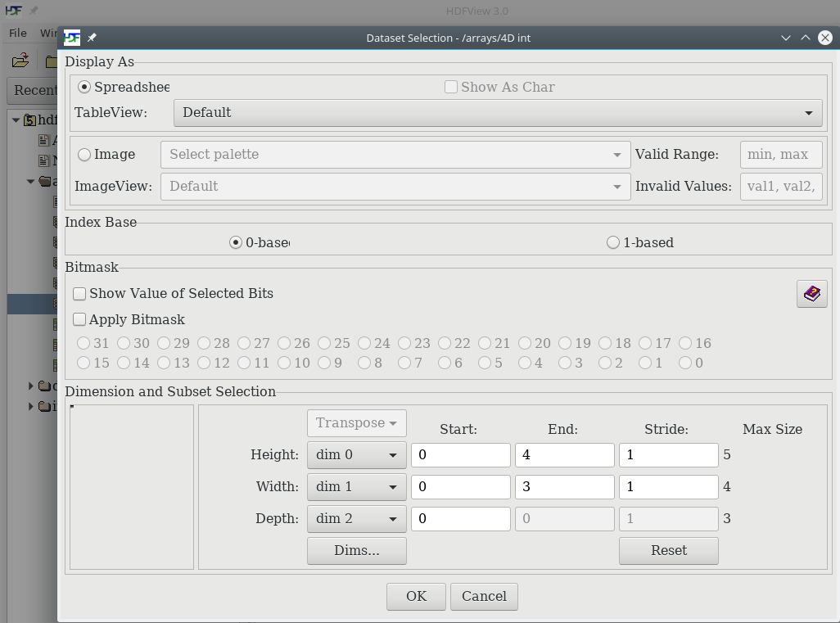This screenshot has width=840, height=623.
Task: Click the pin icon in dialog title bar
Action: click(x=93, y=38)
